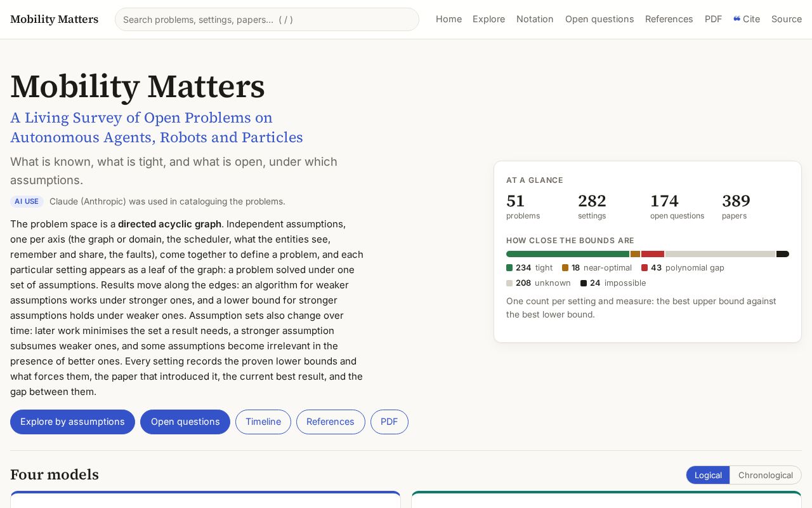Screen dimensions: 812x508
Task: Click the Explore by assumptions button
Action: click(x=72, y=422)
